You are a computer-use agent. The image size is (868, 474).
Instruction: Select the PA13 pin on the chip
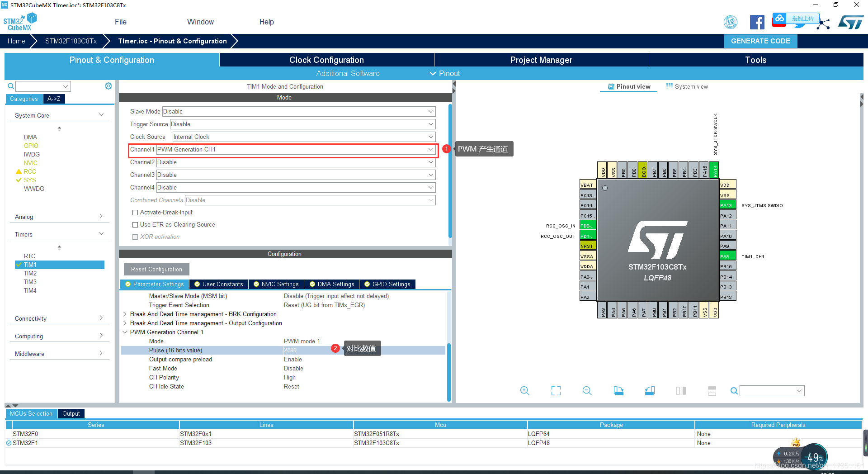pyautogui.click(x=727, y=205)
